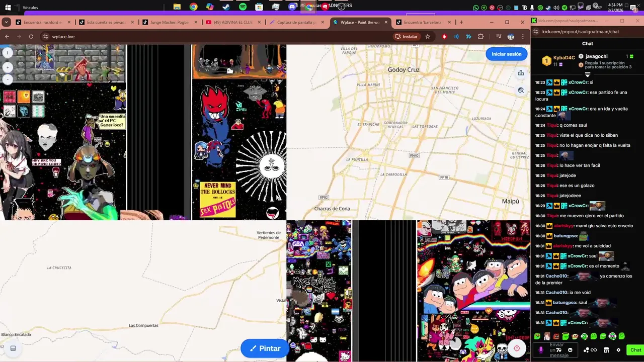Image resolution: width=644 pixels, height=362 pixels.
Task: Click the Godoy Cruz label on the map
Action: 404,70
